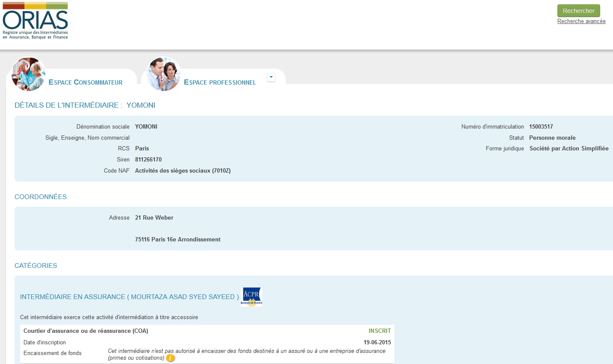The image size is (613, 364).
Task: Click the Société par Action Simplifiée value
Action: [x=569, y=149]
